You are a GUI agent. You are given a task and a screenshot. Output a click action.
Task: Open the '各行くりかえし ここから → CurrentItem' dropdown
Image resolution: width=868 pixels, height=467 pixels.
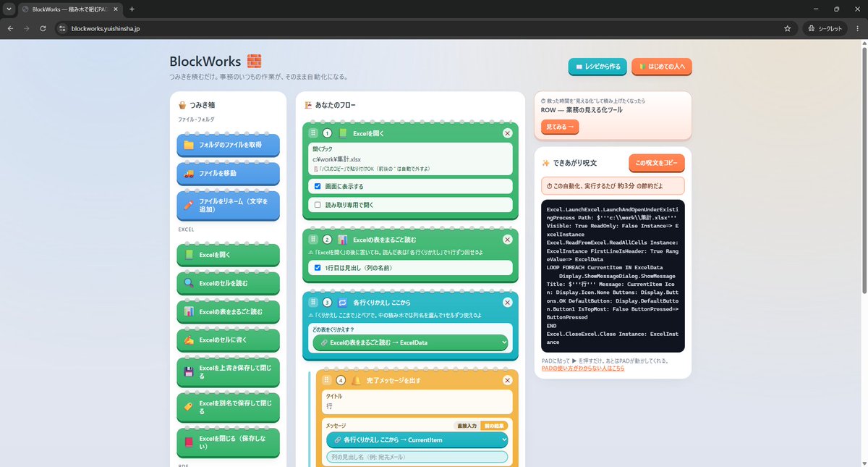coord(417,439)
